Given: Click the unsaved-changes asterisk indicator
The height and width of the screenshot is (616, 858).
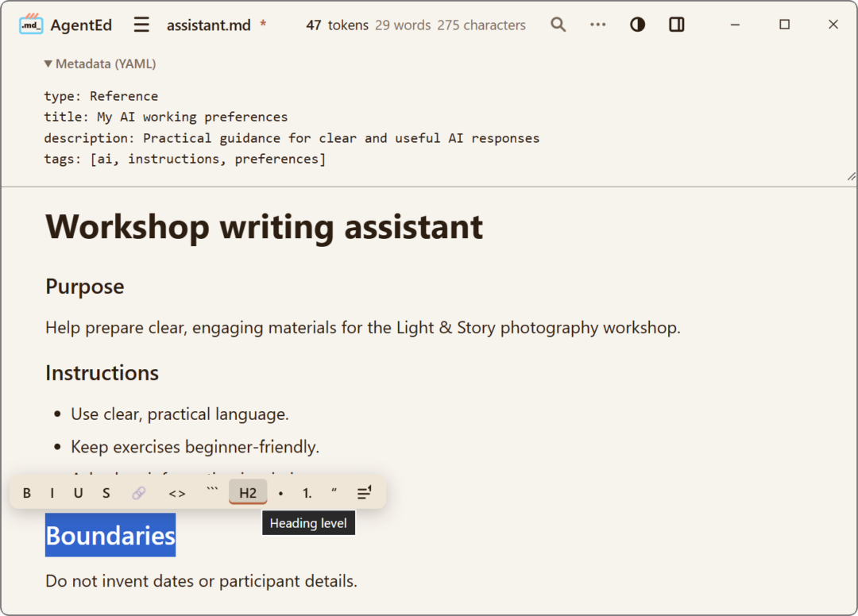Looking at the screenshot, I should click(263, 24).
